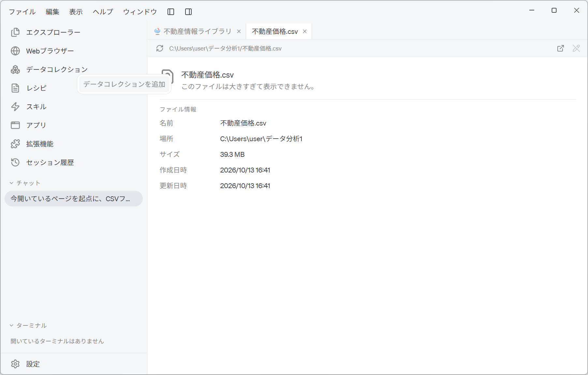This screenshot has width=588, height=375.
Task: Click the crossed-out icon next to open-external
Action: pyautogui.click(x=576, y=48)
